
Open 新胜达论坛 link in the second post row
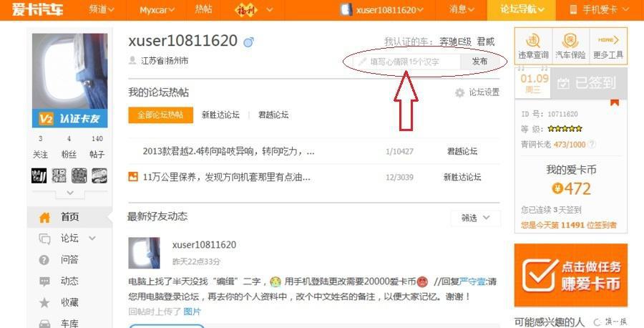[462, 177]
